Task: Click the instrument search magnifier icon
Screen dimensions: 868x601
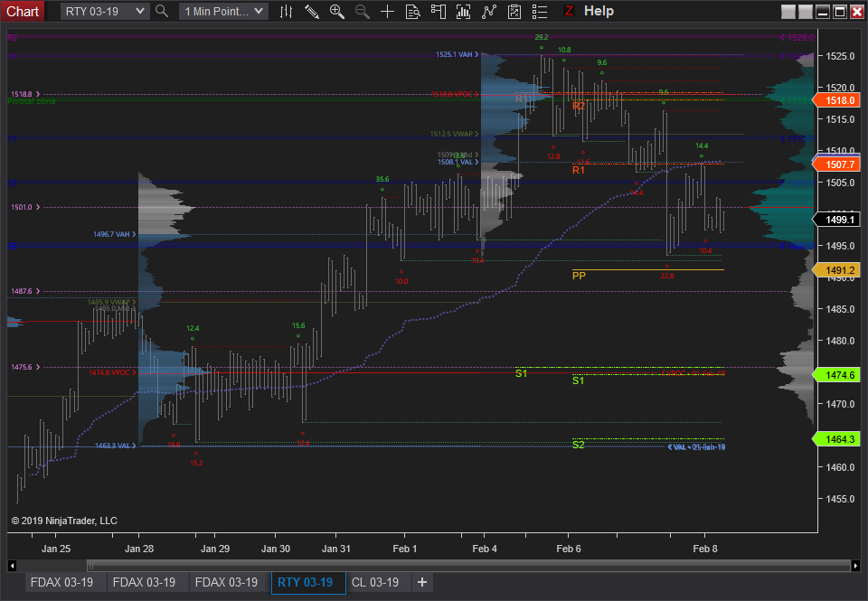Action: 162,11
